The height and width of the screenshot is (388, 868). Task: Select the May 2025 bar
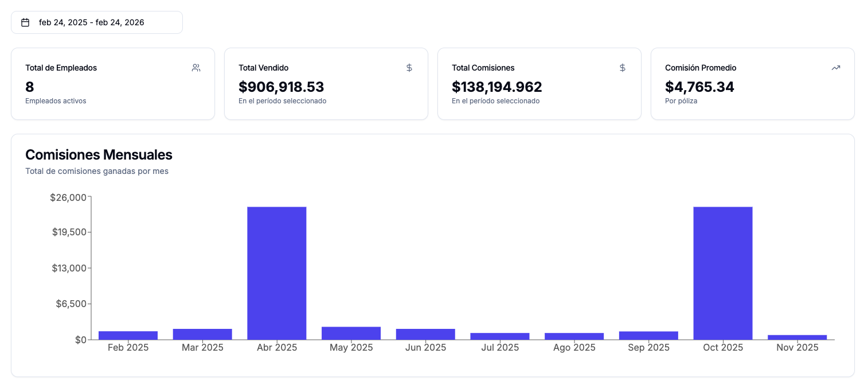(x=351, y=333)
